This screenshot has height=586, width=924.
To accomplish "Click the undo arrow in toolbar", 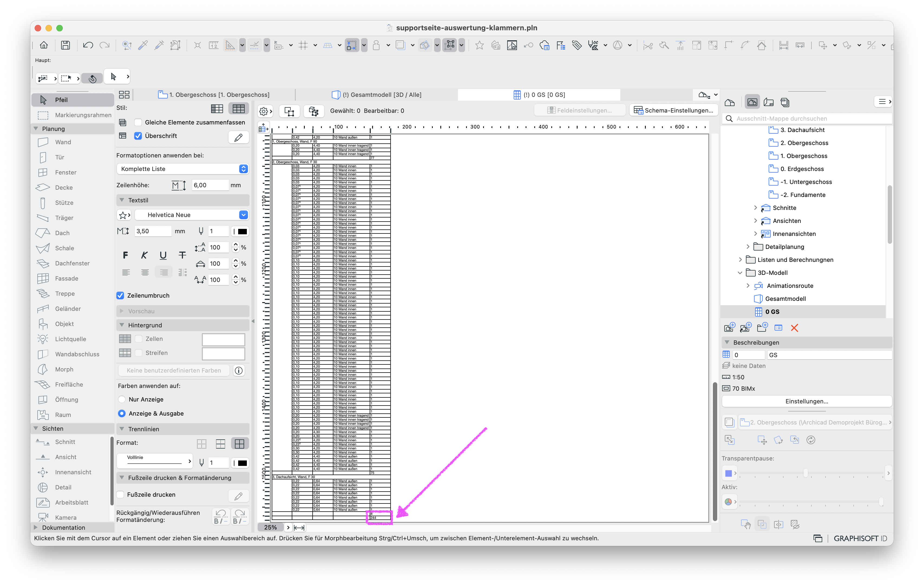I will pos(88,45).
